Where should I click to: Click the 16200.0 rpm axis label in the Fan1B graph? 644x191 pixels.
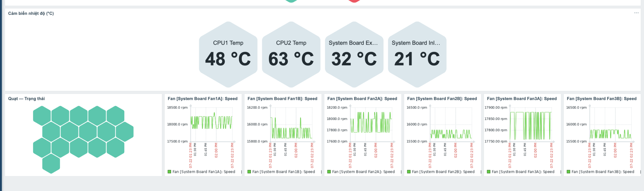coord(257,107)
